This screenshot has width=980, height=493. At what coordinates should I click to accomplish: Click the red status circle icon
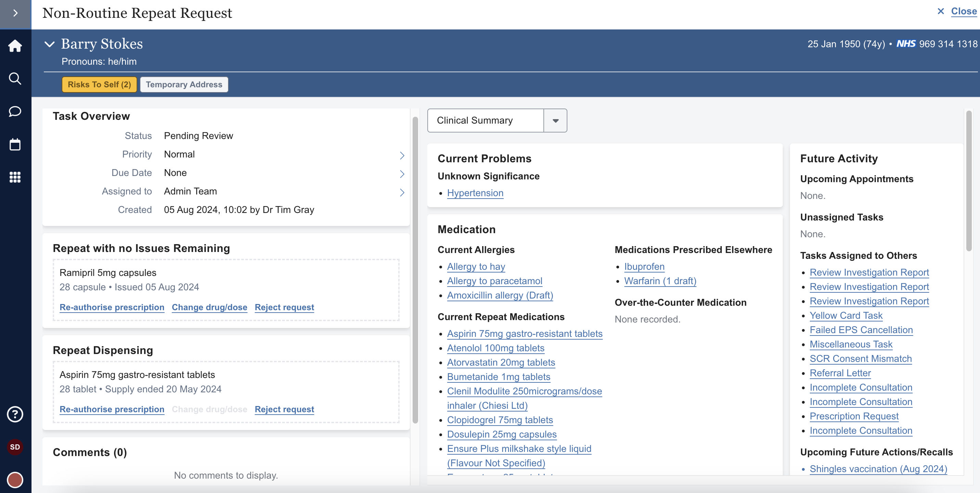pos(15,480)
